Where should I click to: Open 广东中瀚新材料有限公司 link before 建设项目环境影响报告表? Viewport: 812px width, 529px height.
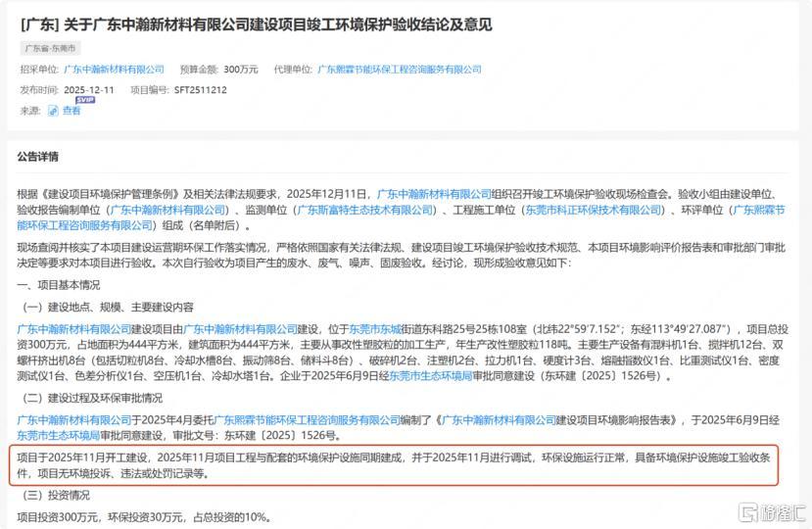[x=500, y=420]
